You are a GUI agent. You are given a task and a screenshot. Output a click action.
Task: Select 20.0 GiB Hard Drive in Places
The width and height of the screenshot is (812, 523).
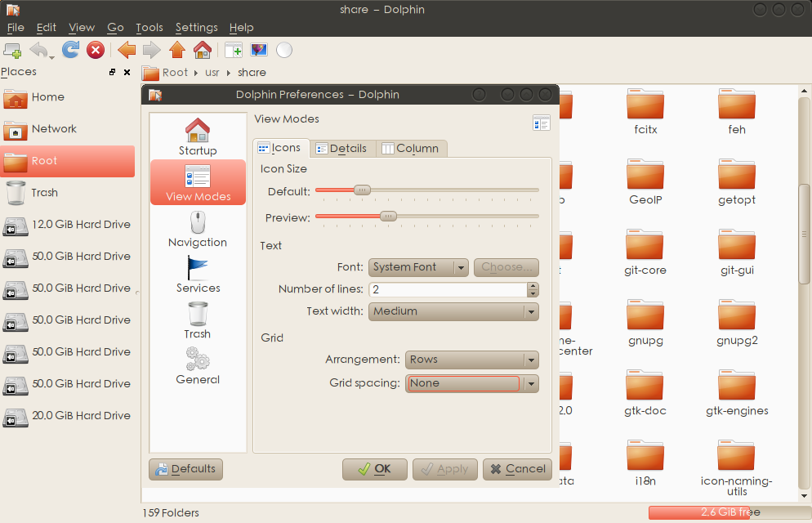pos(67,416)
